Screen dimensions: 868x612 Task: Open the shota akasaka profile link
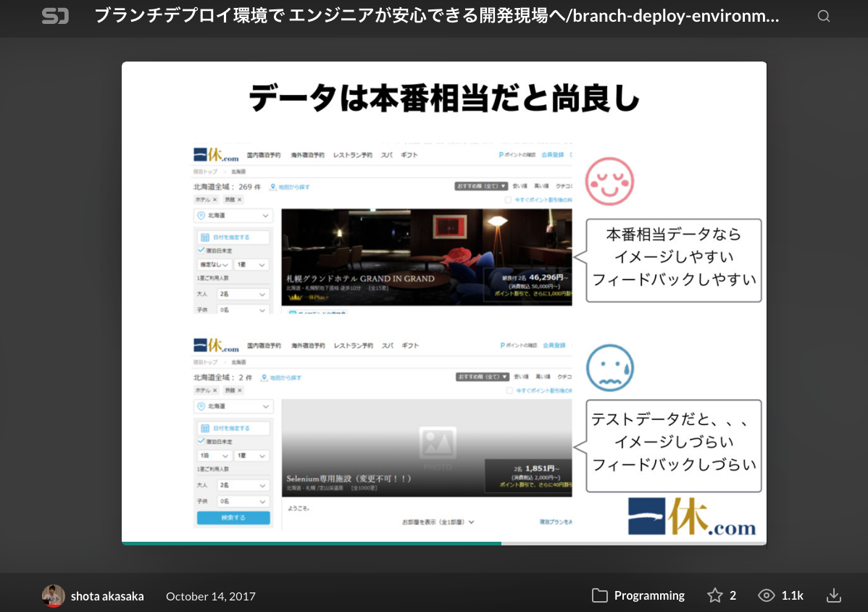(107, 596)
